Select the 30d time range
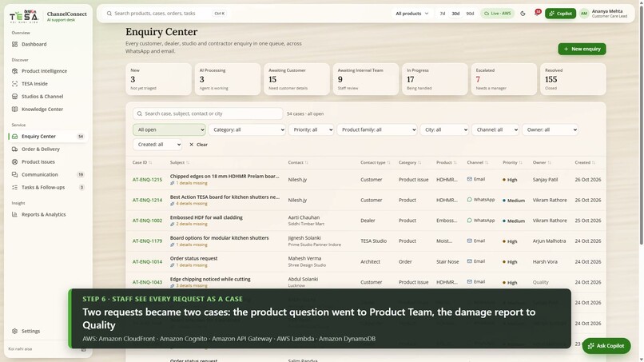 point(455,13)
